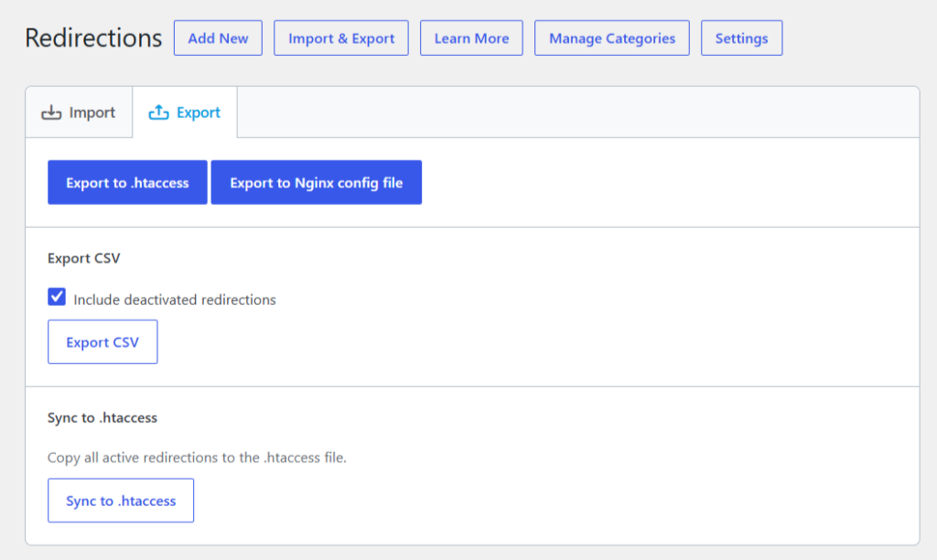The width and height of the screenshot is (937, 560).
Task: Switch to the Import tab
Action: (79, 113)
